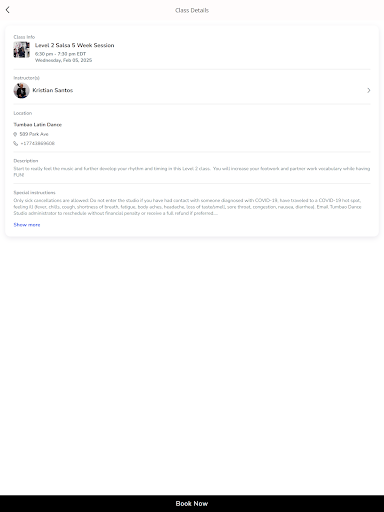The image size is (384, 512).
Task: Click the location pin icon
Action: (15, 134)
